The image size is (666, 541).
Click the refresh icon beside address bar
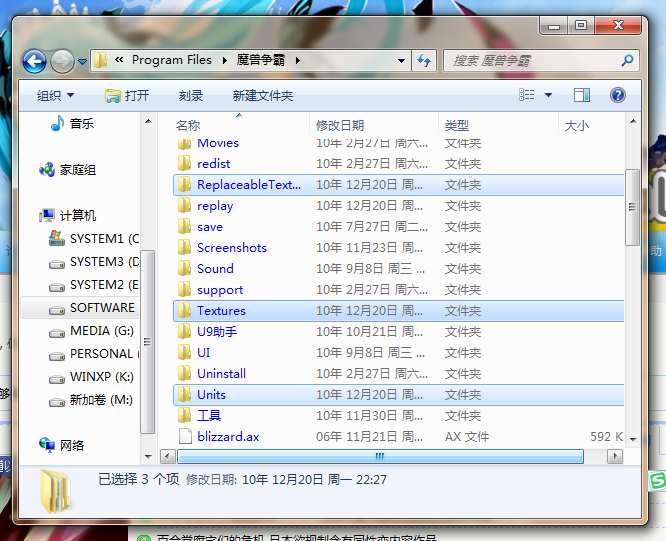click(424, 61)
